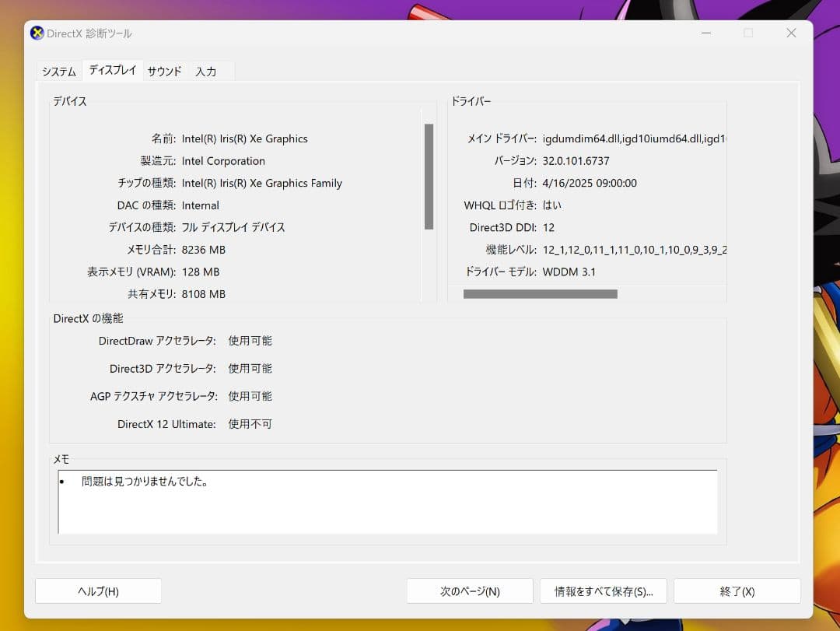
Task: Click the メモリ合計 value 8236 MB
Action: [204, 249]
